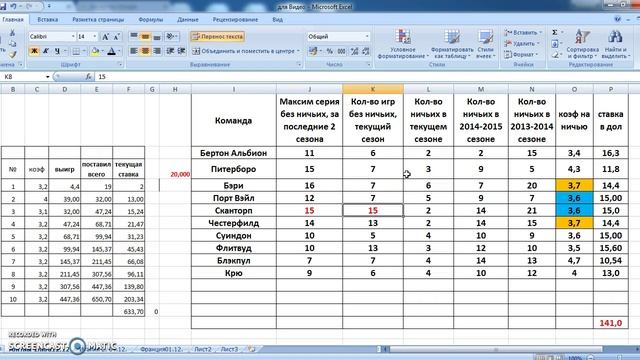Click the text orientation icon

coord(171,37)
